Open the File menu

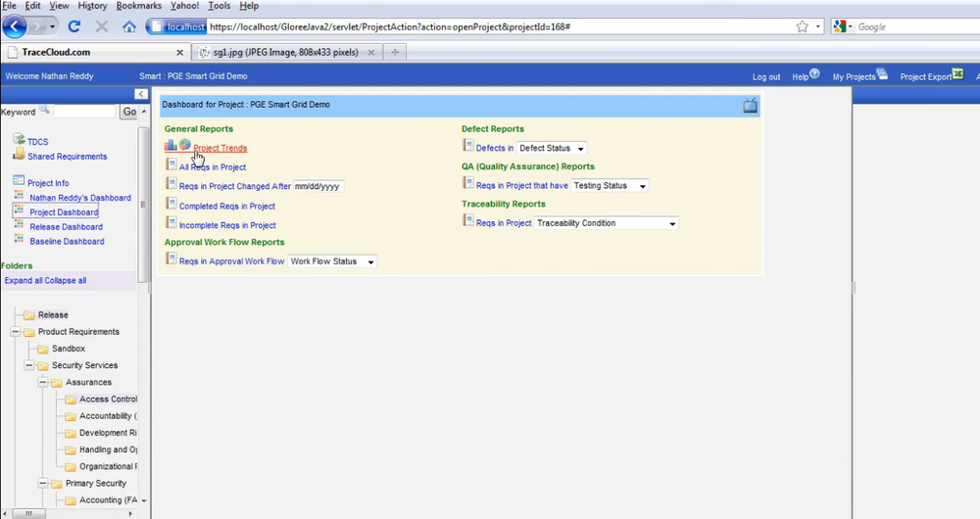tap(9, 6)
